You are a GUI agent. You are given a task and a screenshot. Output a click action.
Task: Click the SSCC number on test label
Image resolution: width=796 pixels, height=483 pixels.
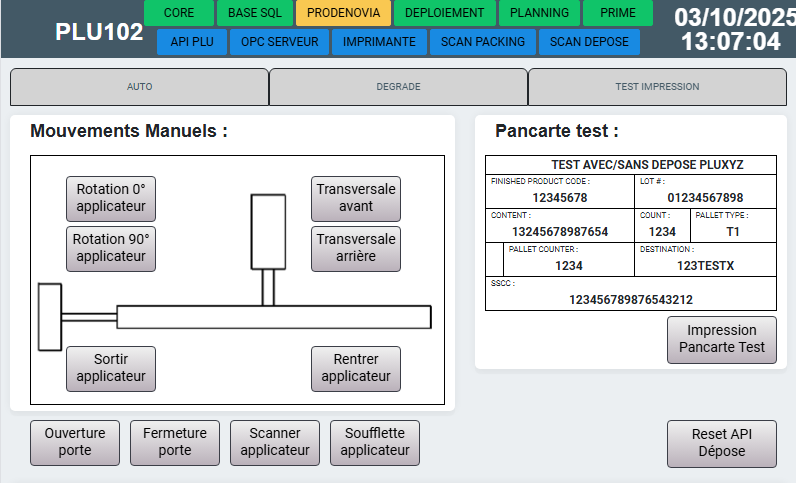click(630, 299)
